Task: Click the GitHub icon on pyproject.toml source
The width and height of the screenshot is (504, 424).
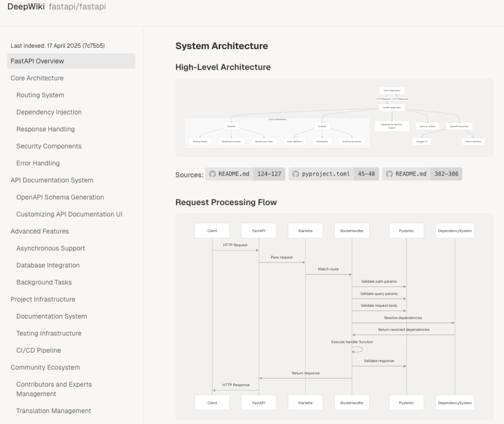Action: click(296, 174)
